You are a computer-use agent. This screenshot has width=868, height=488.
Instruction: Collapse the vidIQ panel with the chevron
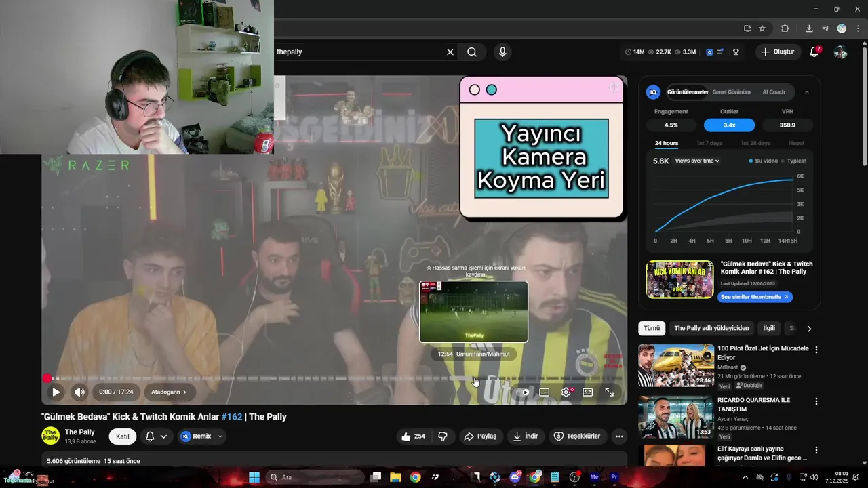point(806,92)
